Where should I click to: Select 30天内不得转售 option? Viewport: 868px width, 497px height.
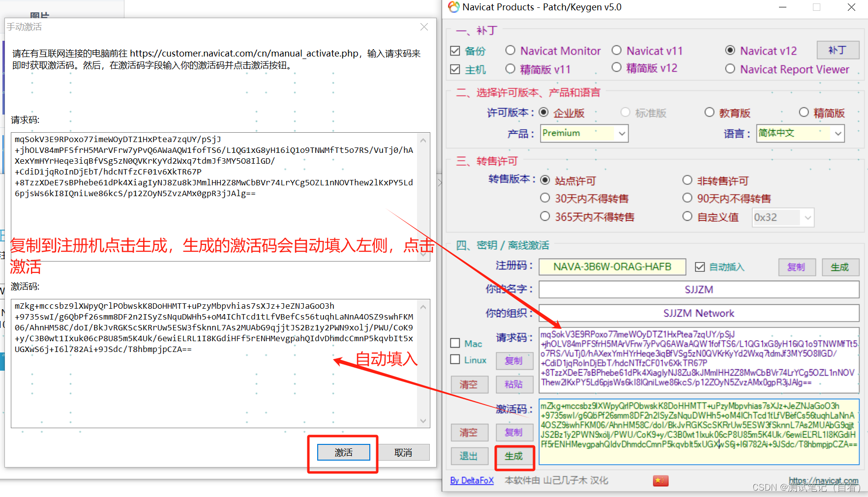coord(545,198)
